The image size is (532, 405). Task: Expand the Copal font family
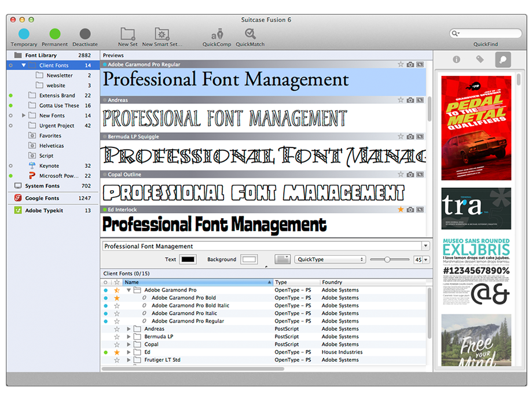click(129, 345)
